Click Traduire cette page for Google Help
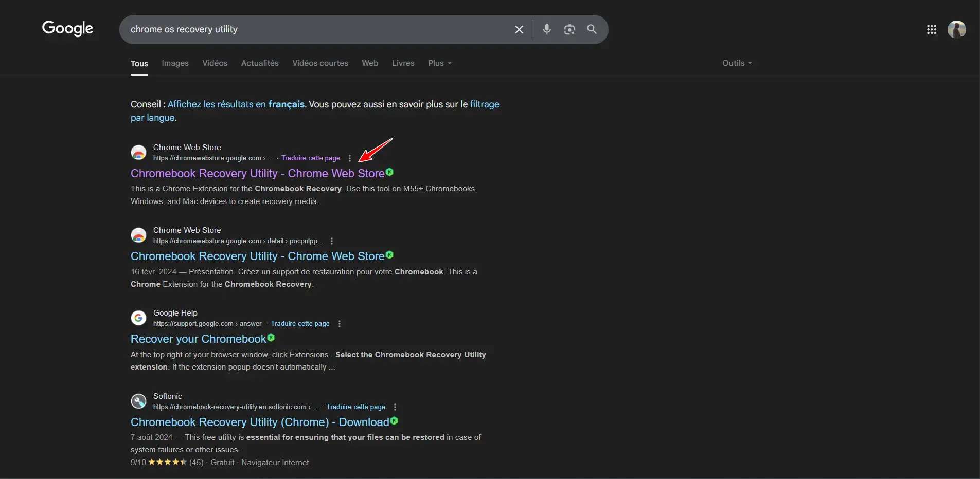This screenshot has width=980, height=479. tap(300, 324)
